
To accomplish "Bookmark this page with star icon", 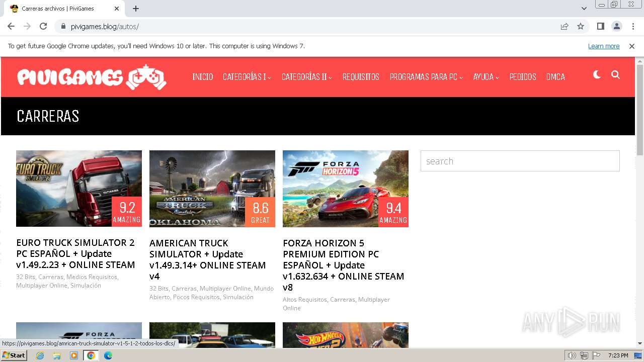I will tap(581, 26).
